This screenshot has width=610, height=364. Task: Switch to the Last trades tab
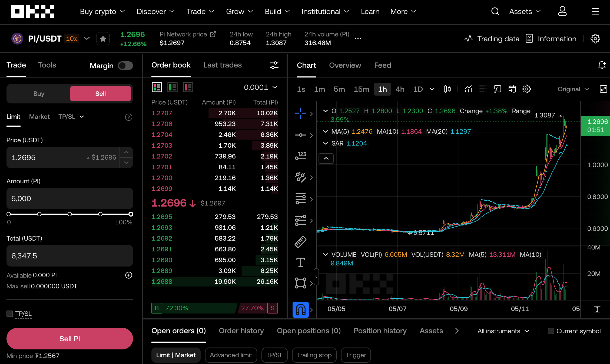click(223, 65)
